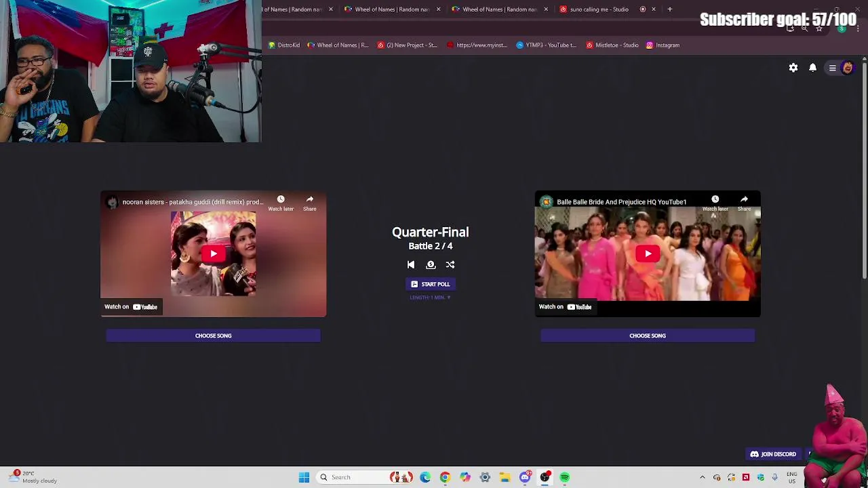Viewport: 868px width, 488px height.
Task: Open Copilot from the taskbar
Action: (x=465, y=477)
